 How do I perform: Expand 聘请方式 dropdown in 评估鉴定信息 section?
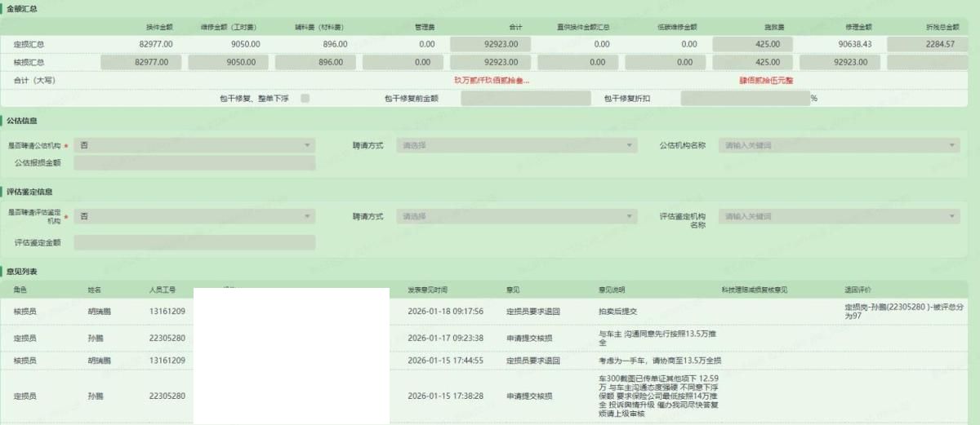(x=516, y=216)
